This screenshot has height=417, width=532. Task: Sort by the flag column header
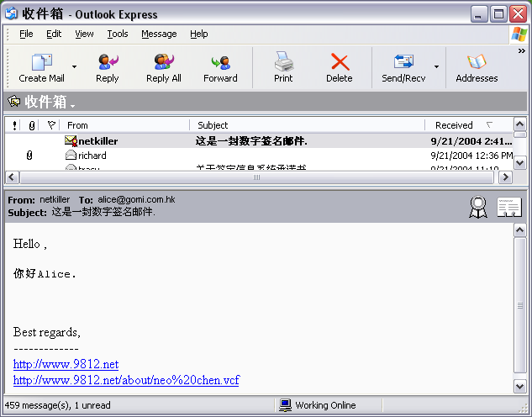coord(51,125)
